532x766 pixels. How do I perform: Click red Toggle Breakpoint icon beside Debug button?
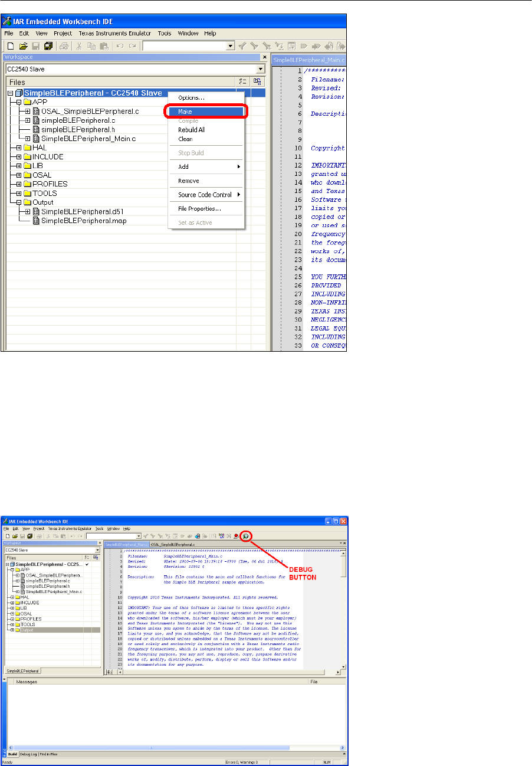pyautogui.click(x=237, y=536)
